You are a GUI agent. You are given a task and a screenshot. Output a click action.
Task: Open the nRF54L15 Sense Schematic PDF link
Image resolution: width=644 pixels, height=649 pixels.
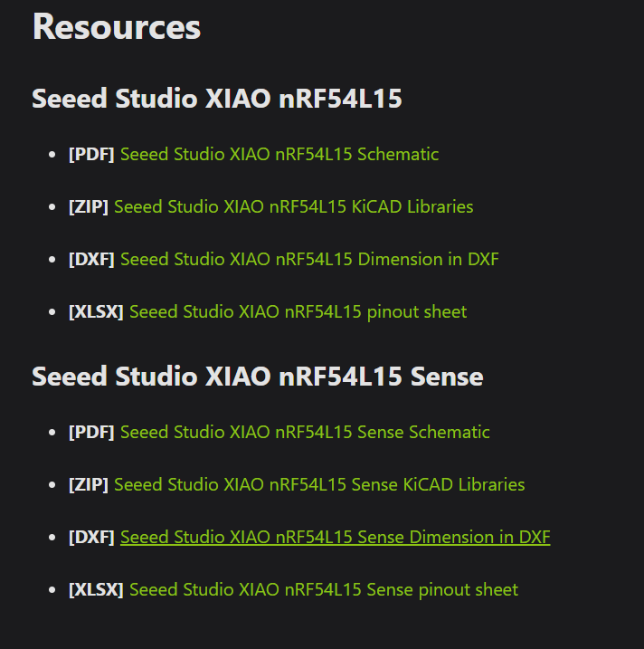coord(305,433)
